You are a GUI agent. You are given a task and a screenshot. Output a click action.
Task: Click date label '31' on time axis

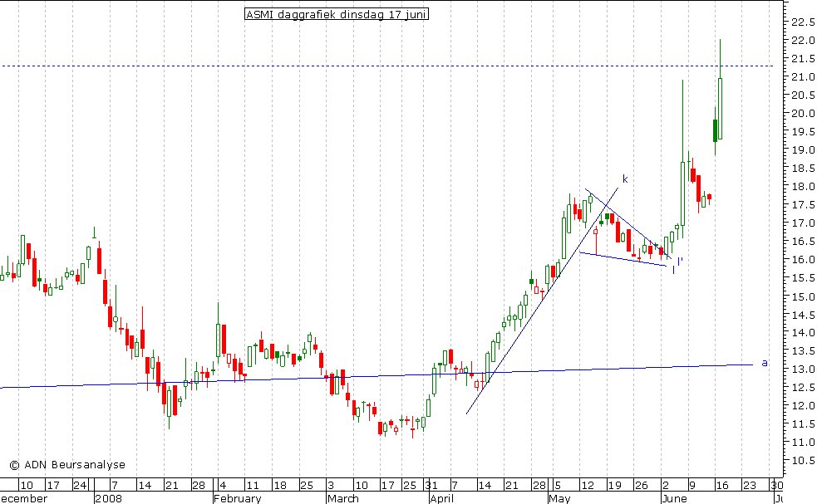point(431,485)
